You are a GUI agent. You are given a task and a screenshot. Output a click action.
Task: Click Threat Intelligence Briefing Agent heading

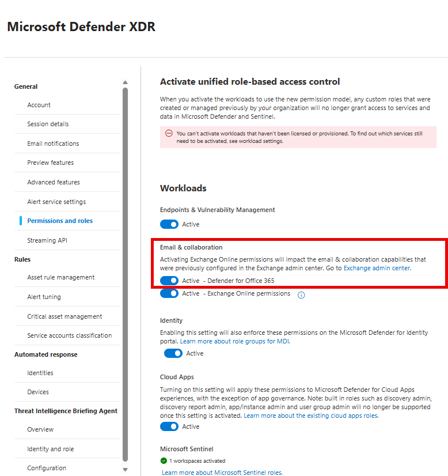click(x=66, y=411)
